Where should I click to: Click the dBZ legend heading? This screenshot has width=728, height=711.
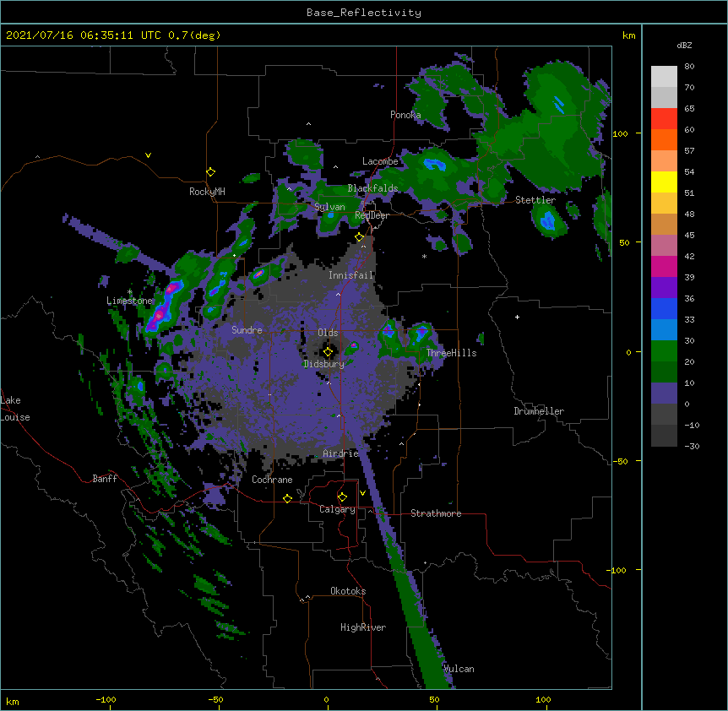click(684, 45)
